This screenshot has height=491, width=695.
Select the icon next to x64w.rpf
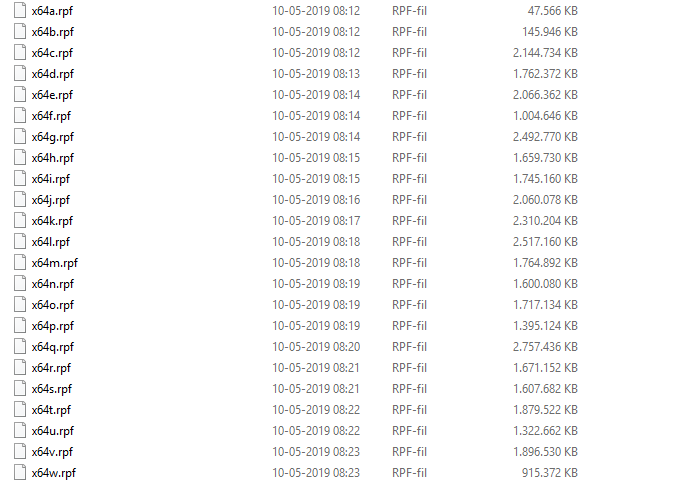[x=20, y=472]
